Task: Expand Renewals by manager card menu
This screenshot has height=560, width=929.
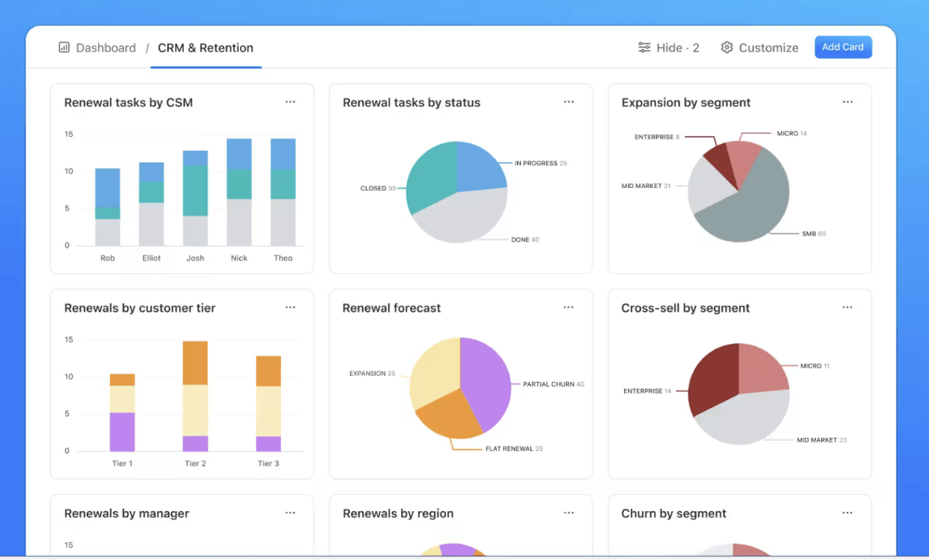Action: point(290,513)
